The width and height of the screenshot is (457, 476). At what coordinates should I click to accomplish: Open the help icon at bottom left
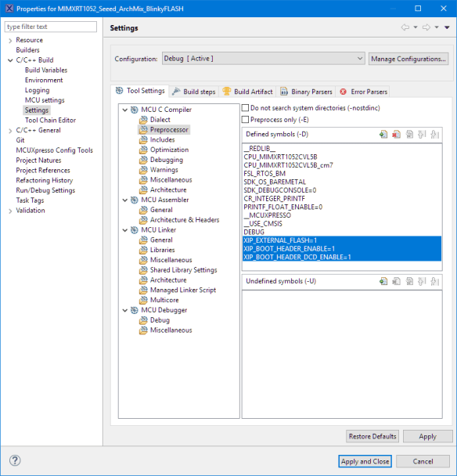[15, 460]
